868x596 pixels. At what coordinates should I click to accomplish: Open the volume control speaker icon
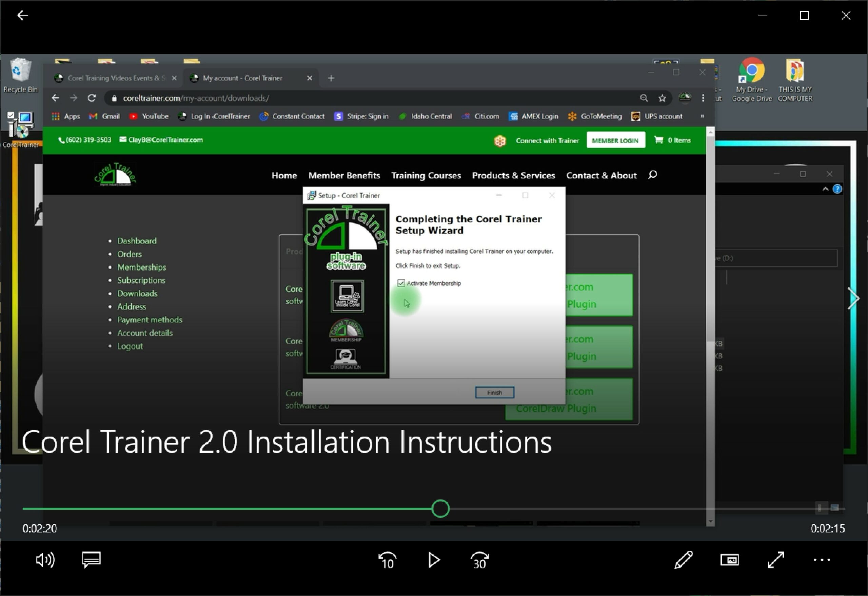(x=45, y=560)
